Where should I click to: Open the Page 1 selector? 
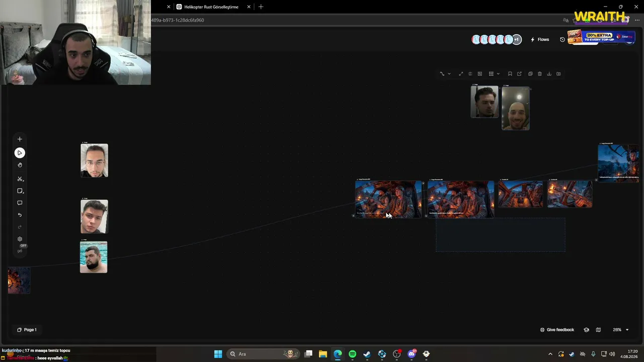point(27,330)
